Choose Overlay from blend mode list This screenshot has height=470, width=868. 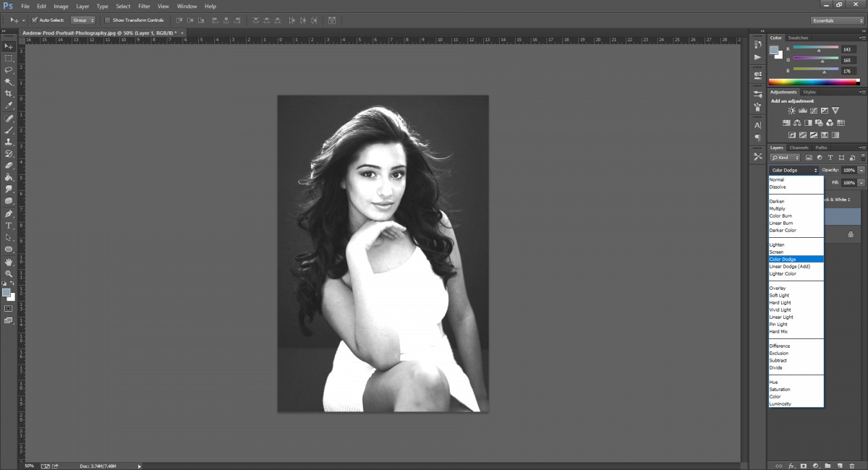tap(778, 288)
